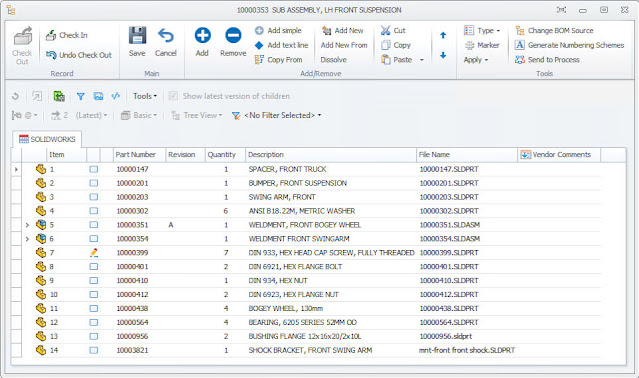Open the 2 (Latest) version dropdown
Image resolution: width=639 pixels, height=378 pixels.
pyautogui.click(x=79, y=115)
